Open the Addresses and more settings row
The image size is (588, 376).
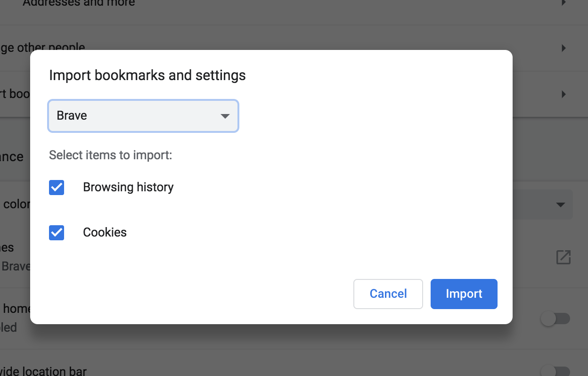pos(79,3)
